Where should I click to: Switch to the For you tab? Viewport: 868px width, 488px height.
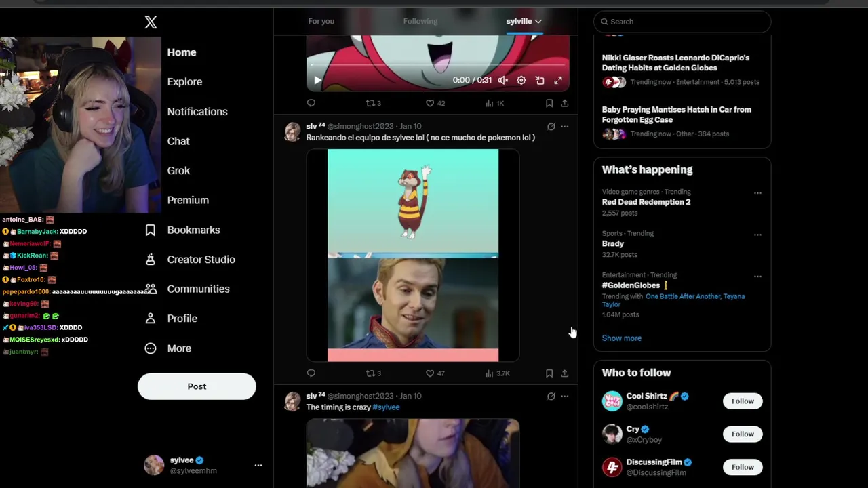coord(321,21)
